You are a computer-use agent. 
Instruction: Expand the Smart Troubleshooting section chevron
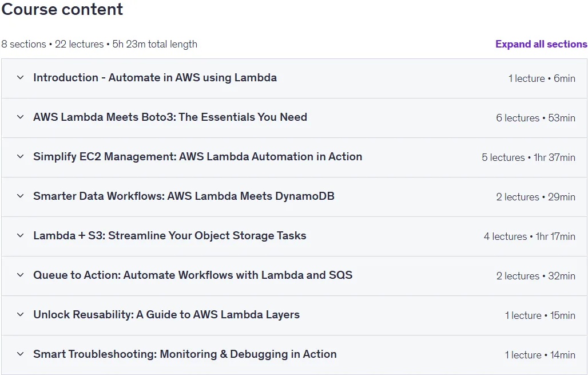(x=20, y=354)
